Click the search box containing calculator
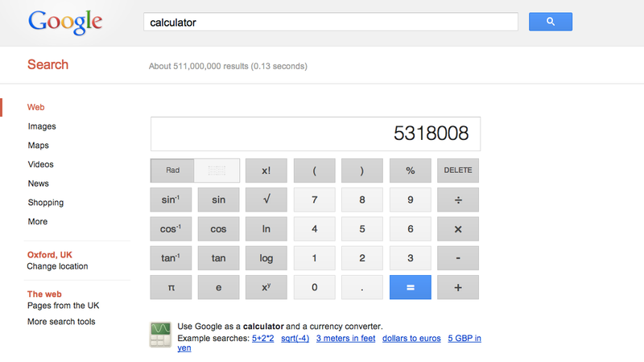Screen dimensions: 644x362 [x=331, y=22]
